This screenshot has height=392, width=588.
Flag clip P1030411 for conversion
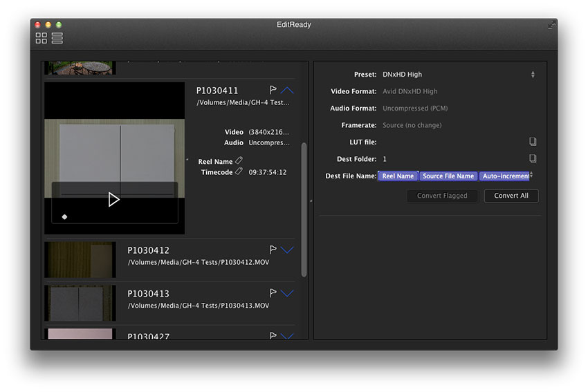[x=273, y=91]
